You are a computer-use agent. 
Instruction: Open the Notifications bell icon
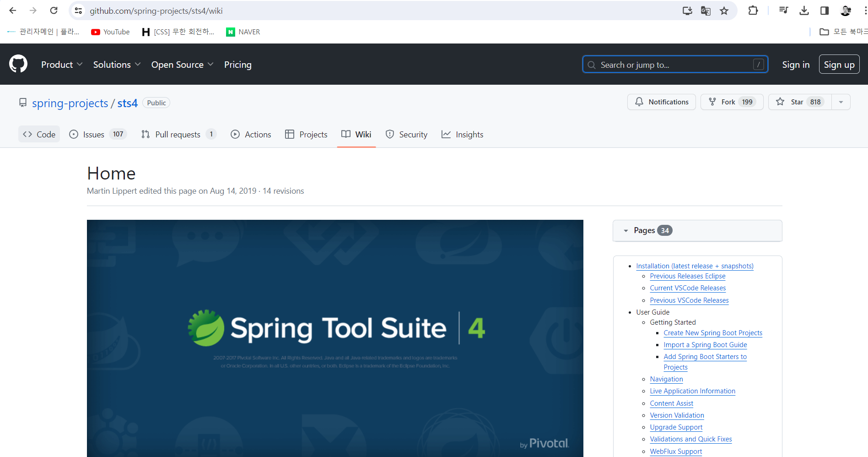(x=639, y=102)
